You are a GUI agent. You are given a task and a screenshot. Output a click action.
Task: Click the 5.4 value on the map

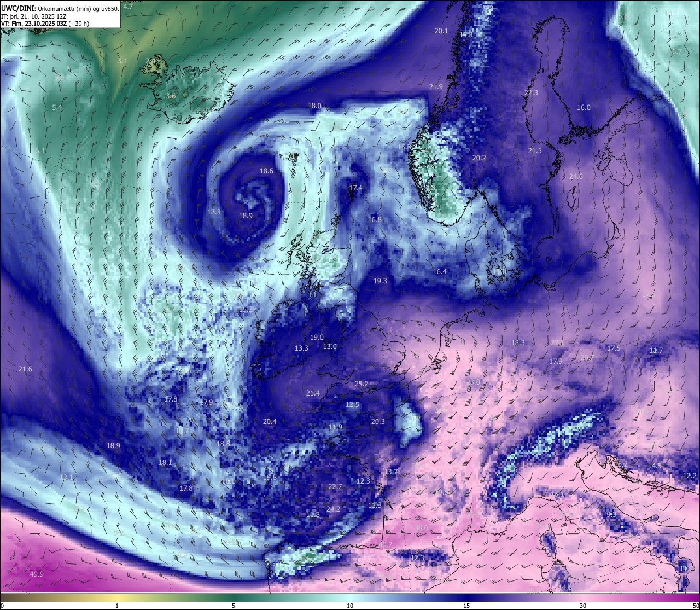(57, 108)
